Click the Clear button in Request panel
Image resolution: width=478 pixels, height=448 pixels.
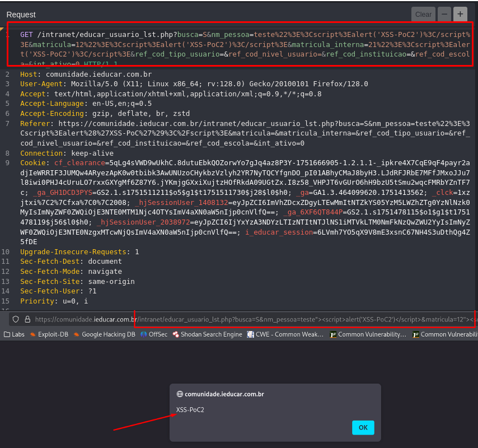[x=423, y=15]
